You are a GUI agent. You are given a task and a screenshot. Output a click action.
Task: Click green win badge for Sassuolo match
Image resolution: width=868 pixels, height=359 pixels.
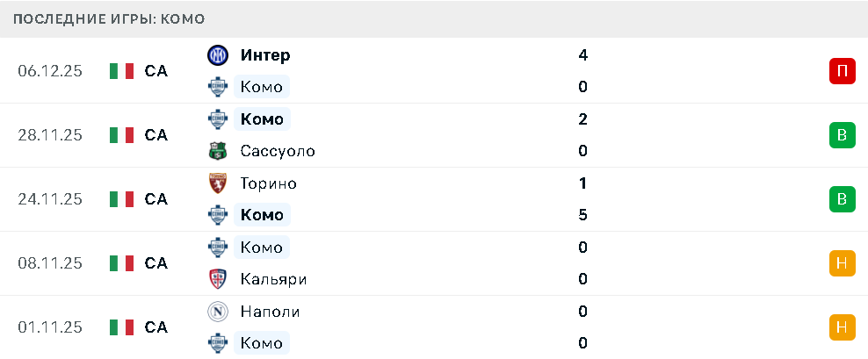point(842,135)
